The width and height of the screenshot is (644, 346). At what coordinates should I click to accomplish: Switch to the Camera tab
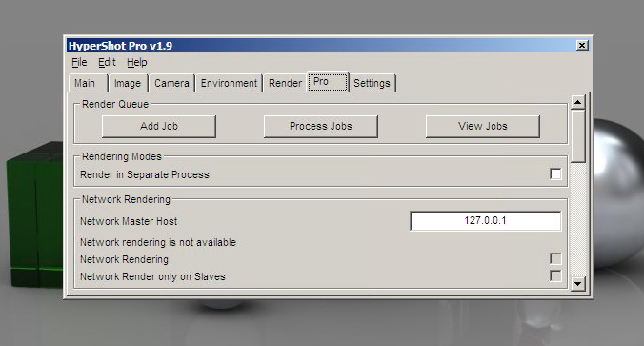pos(171,84)
